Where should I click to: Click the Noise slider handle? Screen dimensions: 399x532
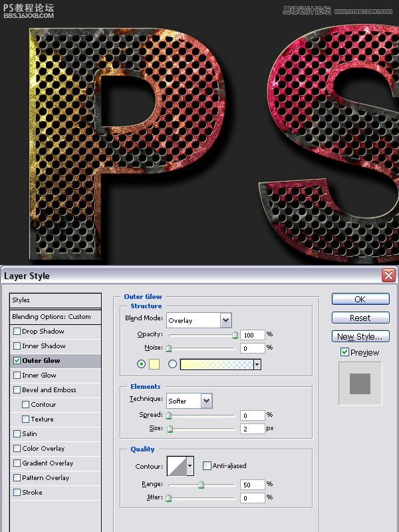pyautogui.click(x=168, y=348)
